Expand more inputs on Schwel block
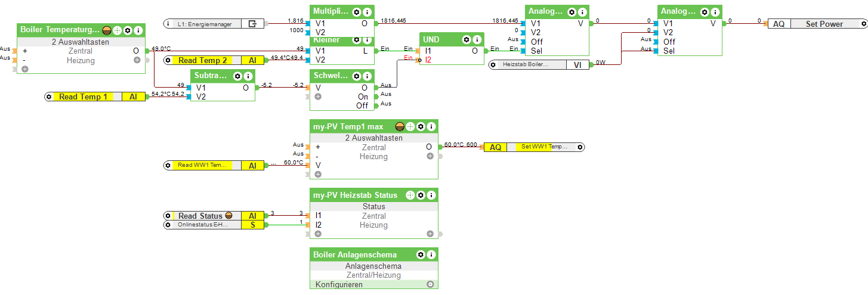Image resolution: width=868 pixels, height=295 pixels. click(x=318, y=97)
